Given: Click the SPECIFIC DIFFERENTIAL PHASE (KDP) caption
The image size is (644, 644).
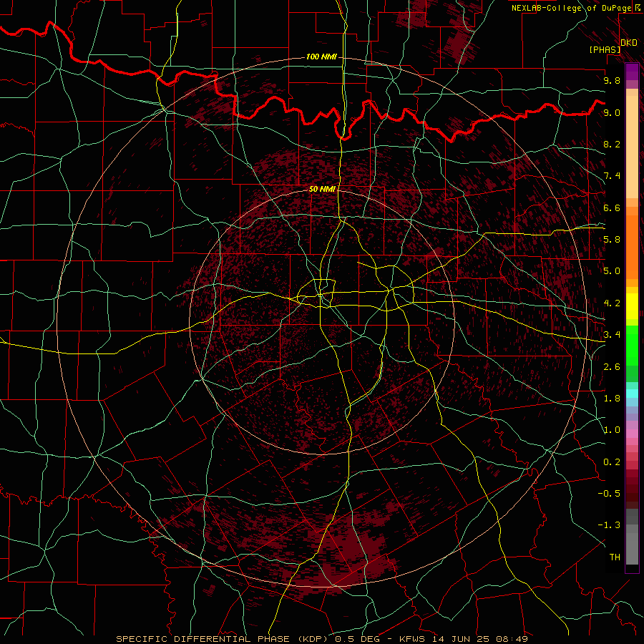Looking at the screenshot, I should pos(224,639).
